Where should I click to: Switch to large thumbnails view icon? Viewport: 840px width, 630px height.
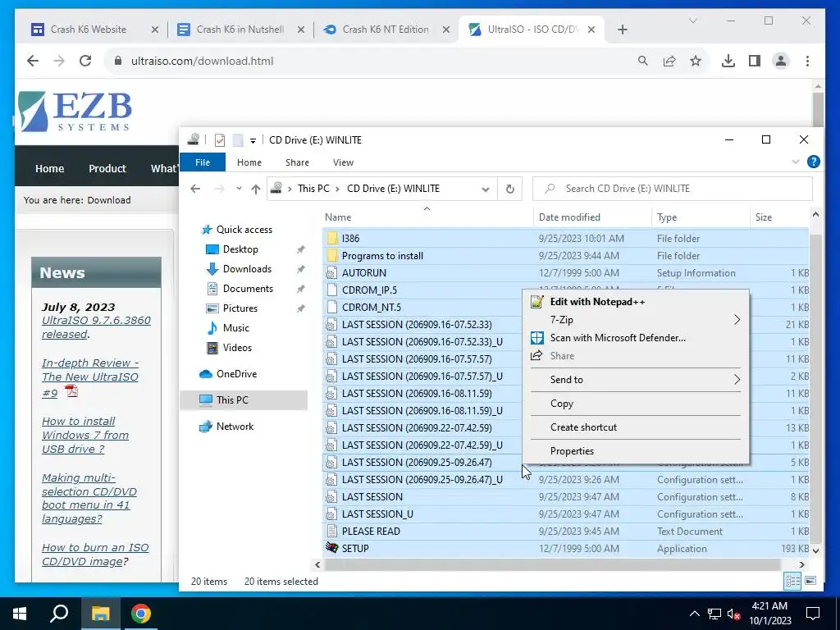[810, 582]
